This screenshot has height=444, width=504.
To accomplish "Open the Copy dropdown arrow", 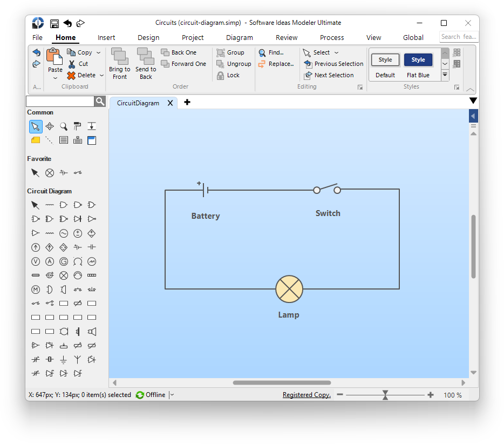I will coord(99,53).
